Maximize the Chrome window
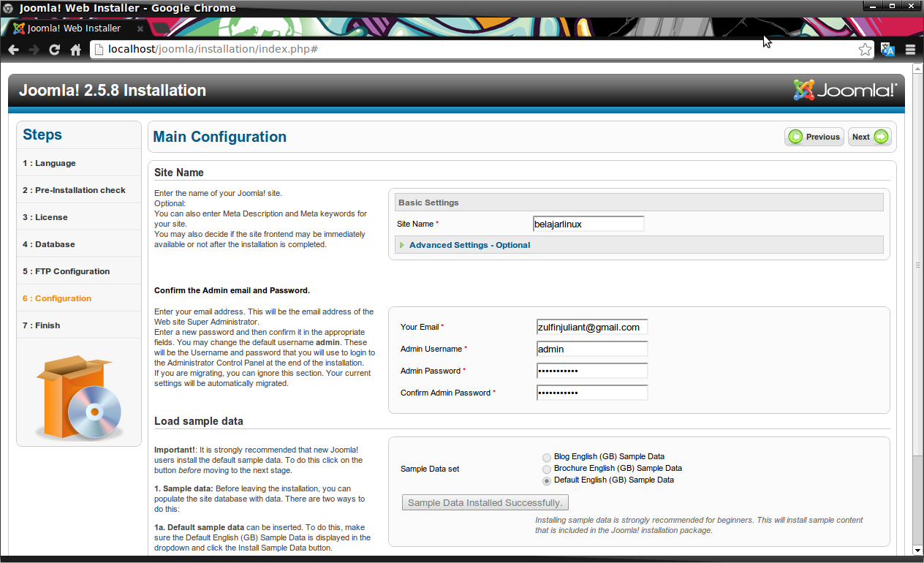 [893, 7]
